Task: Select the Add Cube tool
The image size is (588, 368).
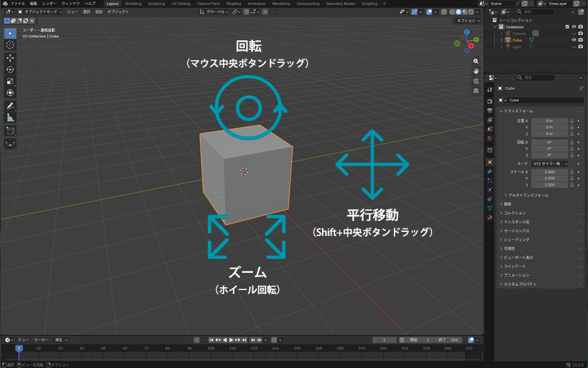Action: pos(10,131)
